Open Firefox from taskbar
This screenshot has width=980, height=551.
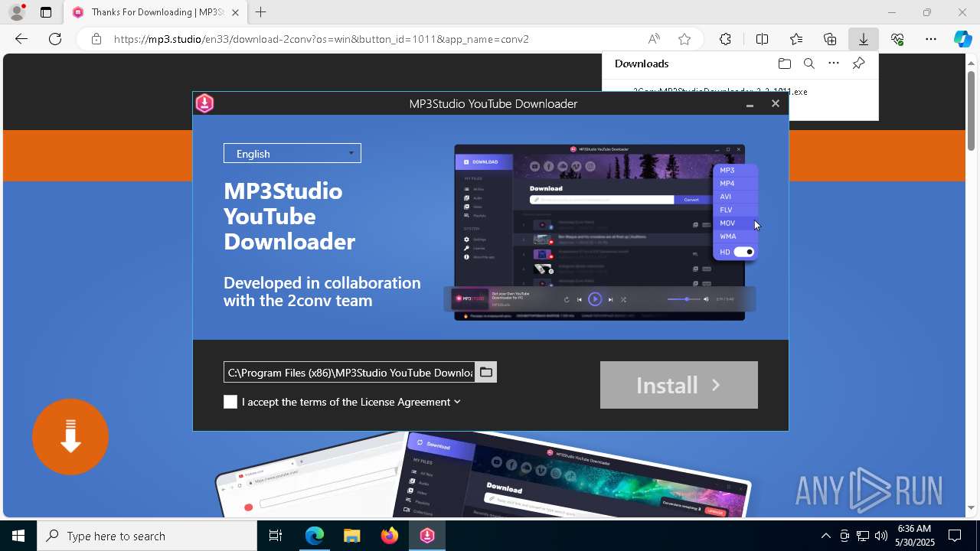[x=390, y=536]
